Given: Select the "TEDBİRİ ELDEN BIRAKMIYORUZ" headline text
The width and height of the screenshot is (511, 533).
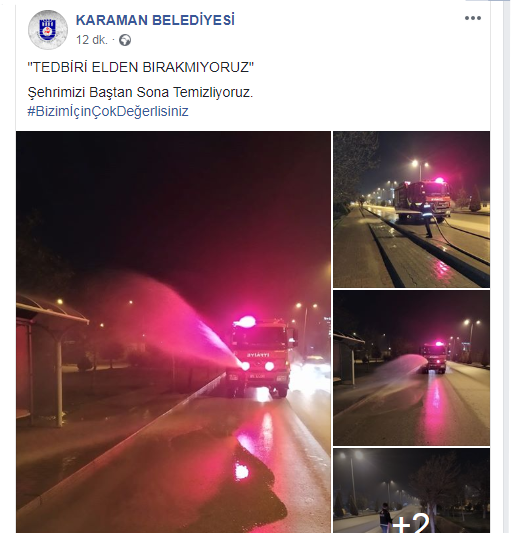Looking at the screenshot, I should coord(140,67).
